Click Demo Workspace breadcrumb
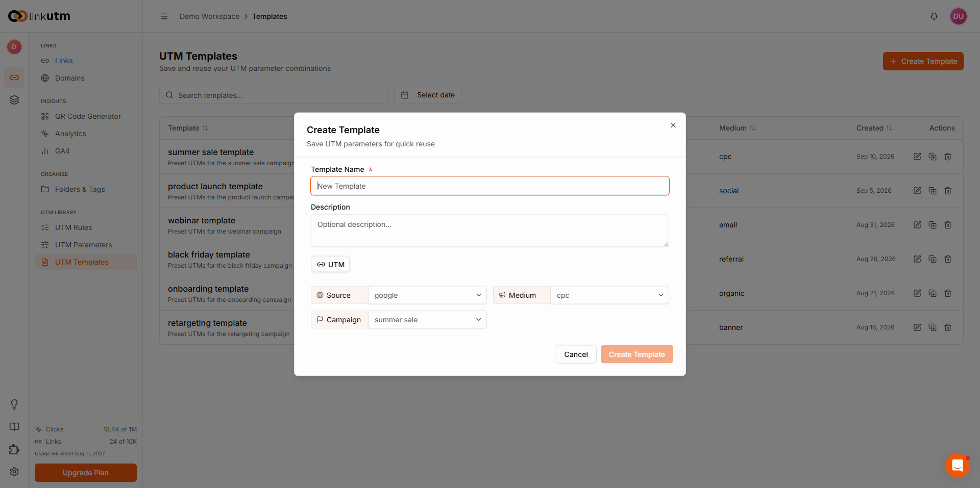Viewport: 980px width, 488px height. pyautogui.click(x=209, y=16)
